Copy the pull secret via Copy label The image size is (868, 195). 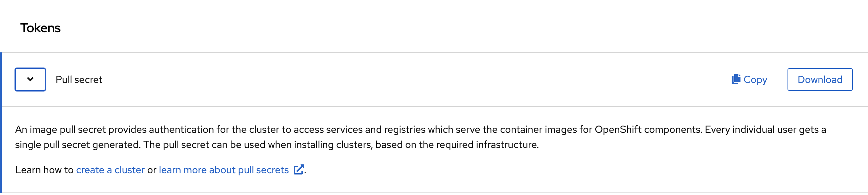tap(755, 80)
